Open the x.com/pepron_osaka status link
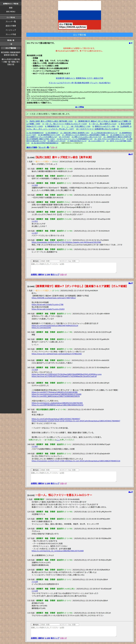This screenshot has height=644, width=136. [x=57, y=403]
